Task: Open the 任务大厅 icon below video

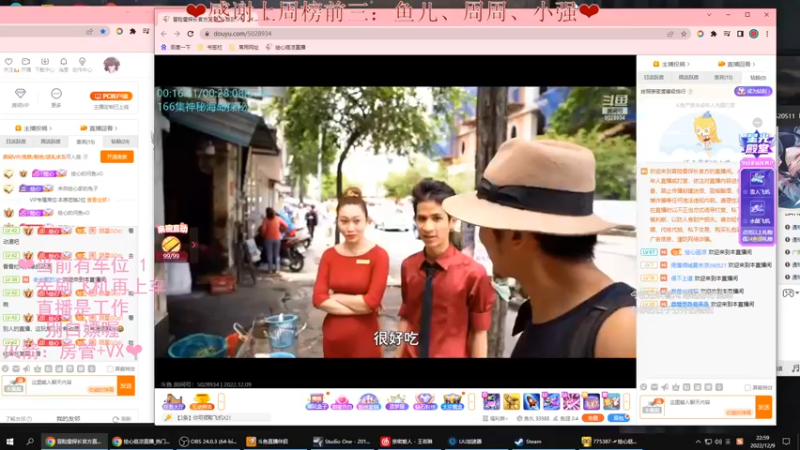Action: 173,402
